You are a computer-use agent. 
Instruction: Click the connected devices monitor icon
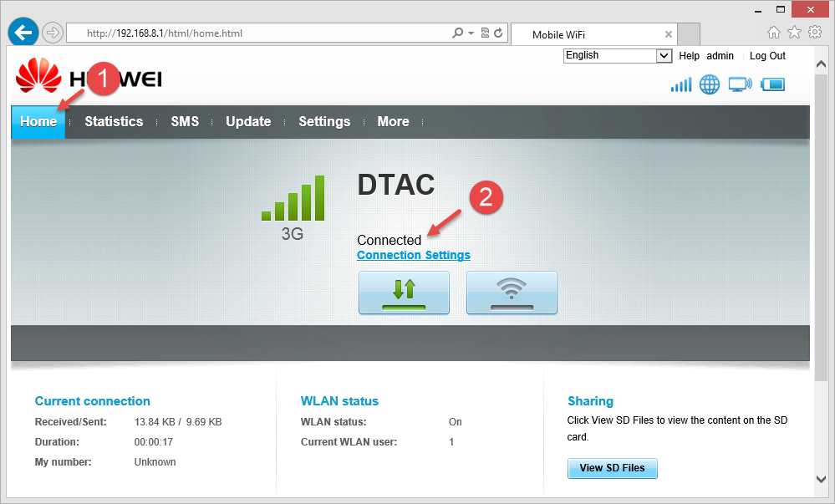pos(740,84)
